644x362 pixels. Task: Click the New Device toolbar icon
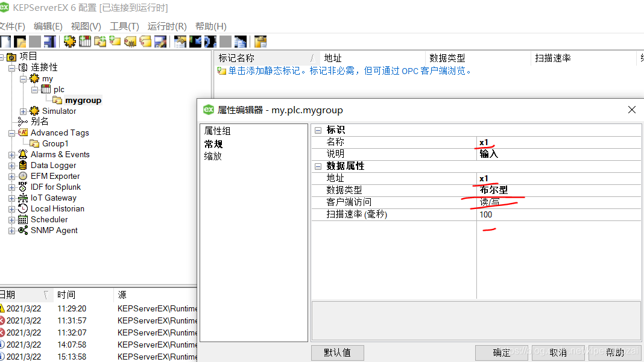85,42
